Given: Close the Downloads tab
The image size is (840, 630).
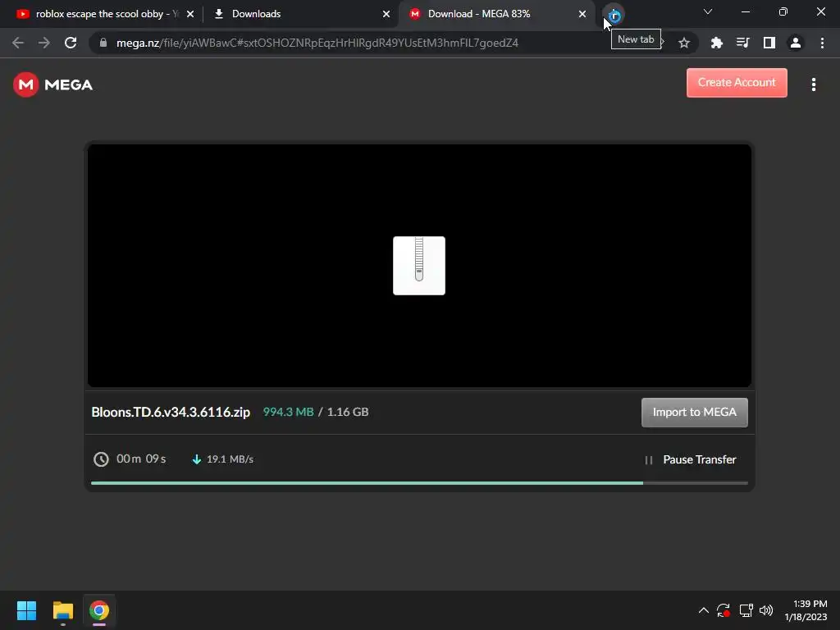Looking at the screenshot, I should point(386,15).
